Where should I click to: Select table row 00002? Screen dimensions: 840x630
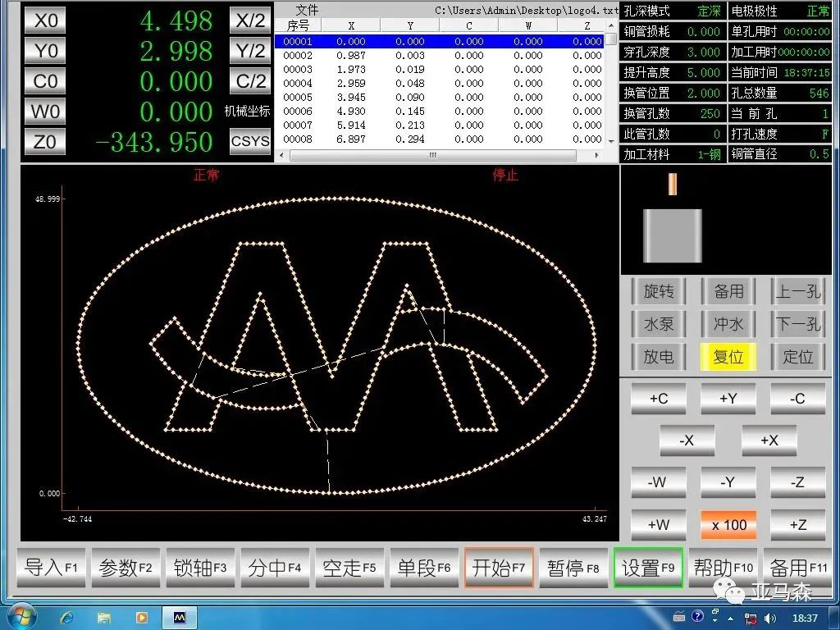(x=440, y=55)
